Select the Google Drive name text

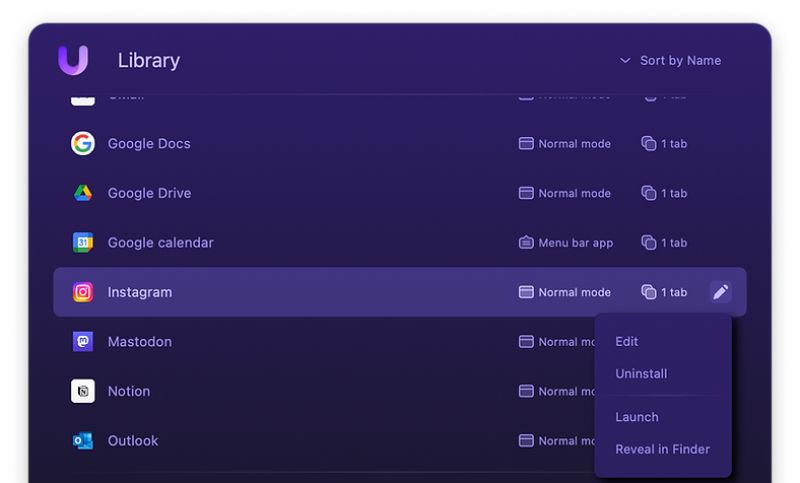[149, 193]
